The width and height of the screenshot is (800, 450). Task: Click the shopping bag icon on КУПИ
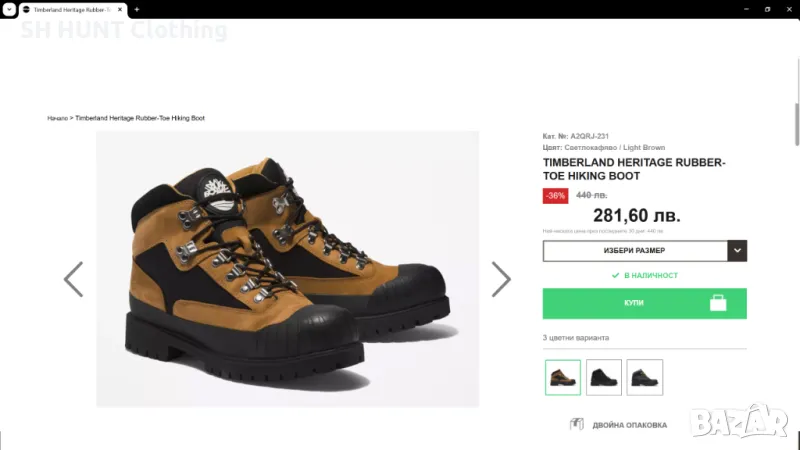click(x=718, y=303)
